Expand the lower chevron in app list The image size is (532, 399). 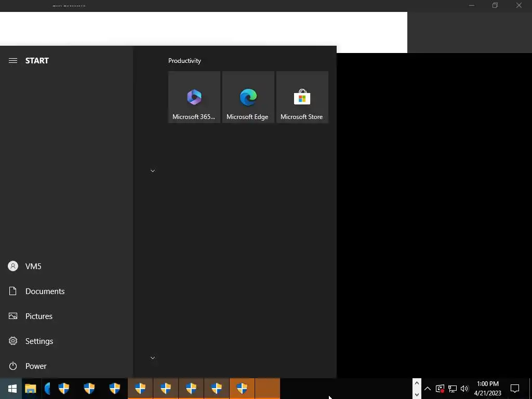tap(153, 357)
